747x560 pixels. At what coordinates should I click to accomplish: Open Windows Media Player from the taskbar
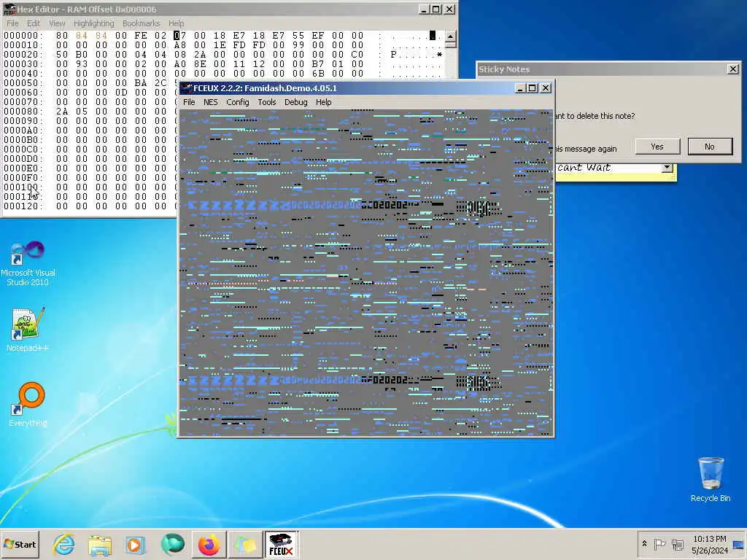(135, 545)
